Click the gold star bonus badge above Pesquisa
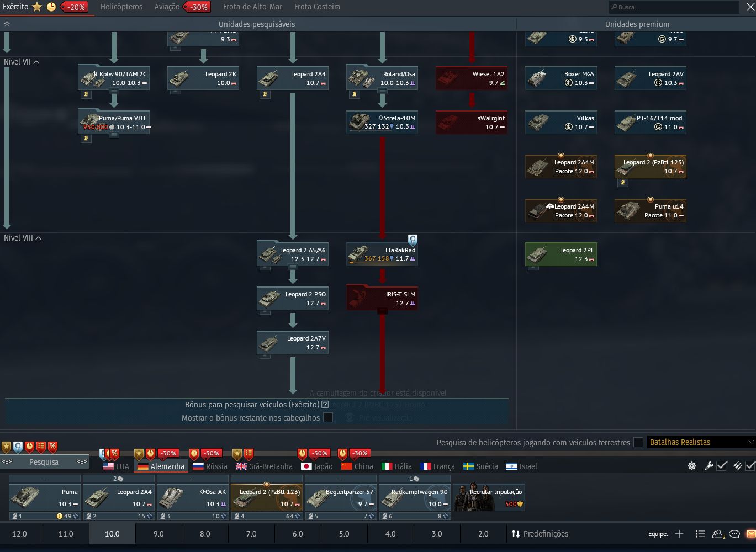The image size is (756, 552). pos(6,447)
